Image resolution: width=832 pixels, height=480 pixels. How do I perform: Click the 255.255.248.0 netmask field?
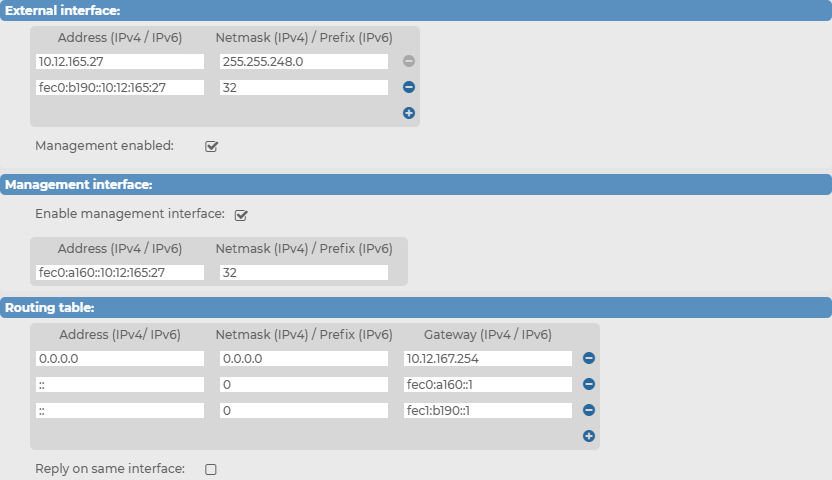pyautogui.click(x=304, y=62)
